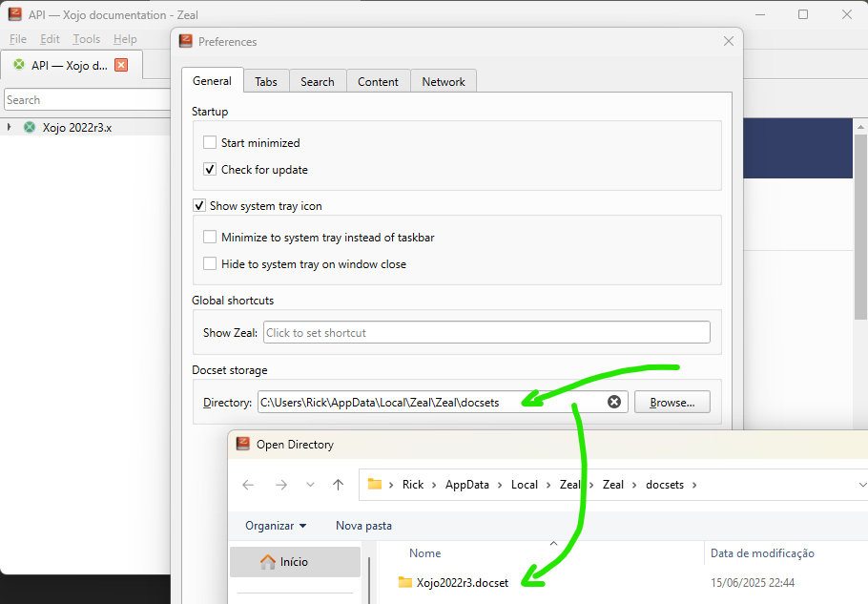Click the Início home icon in navigation pane
The image size is (868, 604).
pos(268,562)
